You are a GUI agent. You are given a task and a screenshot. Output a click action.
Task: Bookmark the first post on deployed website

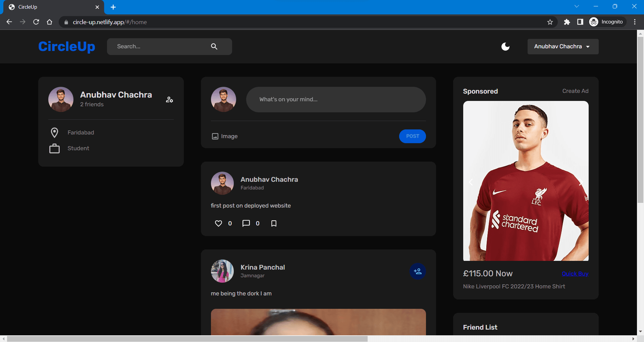(x=274, y=223)
